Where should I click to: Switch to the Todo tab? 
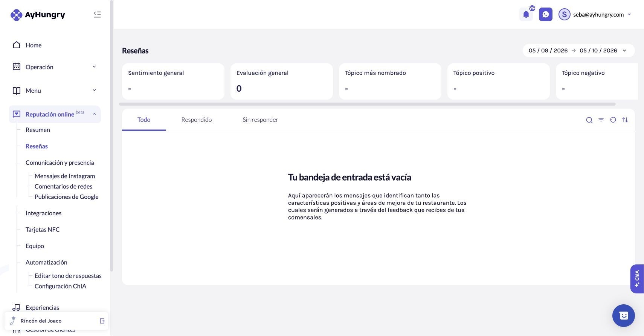(x=144, y=120)
